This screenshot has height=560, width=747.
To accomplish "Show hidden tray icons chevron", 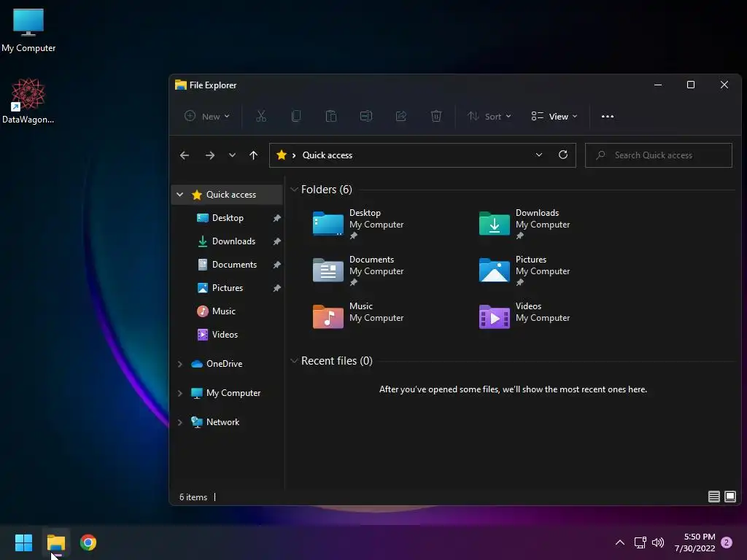I will pyautogui.click(x=620, y=542).
